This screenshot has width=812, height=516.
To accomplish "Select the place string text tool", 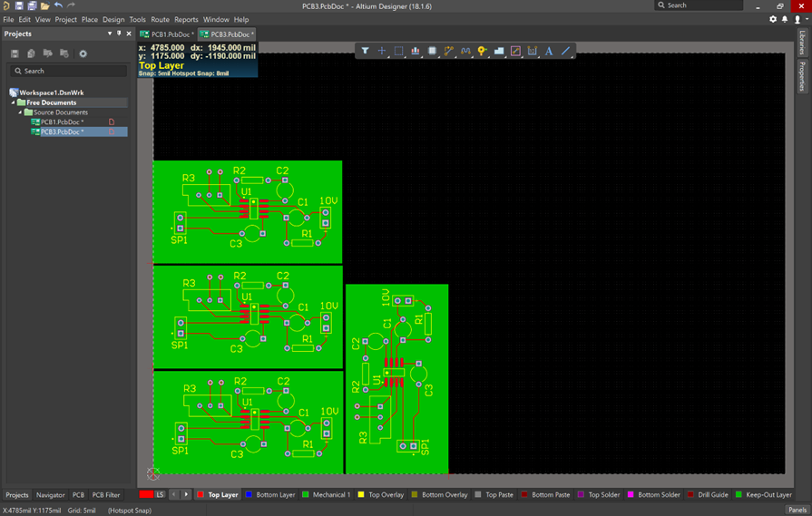I will (549, 51).
